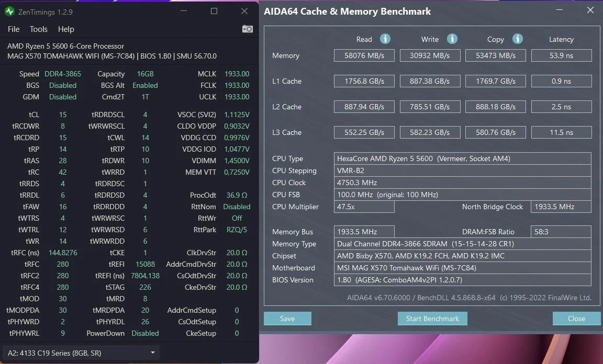Click the CPU FSB field 100.0 MHz
Screen dimensions: 603x364
462,195
